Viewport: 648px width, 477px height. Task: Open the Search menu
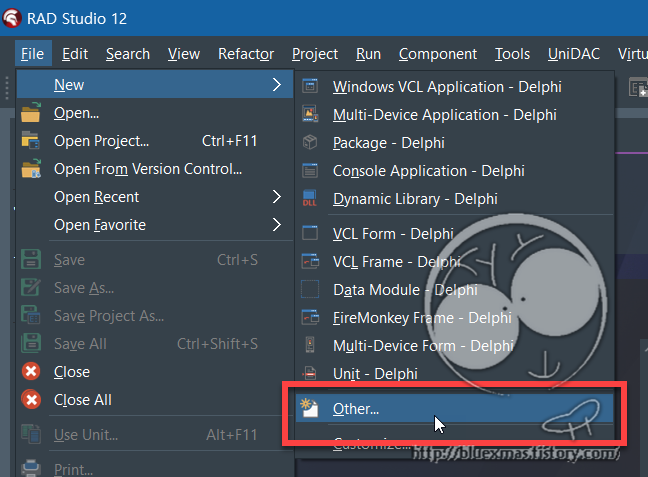point(128,54)
